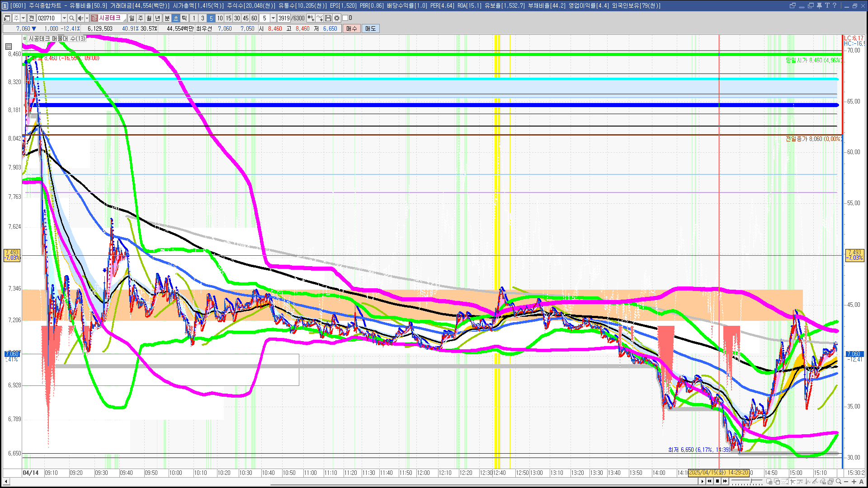This screenshot has width=868, height=488.
Task: Click the fast forward replay button
Action: (725, 481)
